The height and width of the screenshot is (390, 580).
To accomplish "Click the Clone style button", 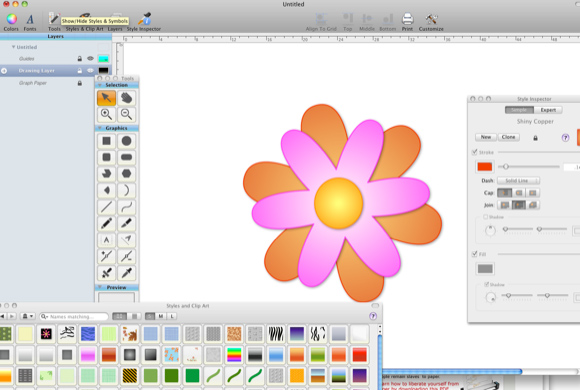I will tap(509, 137).
